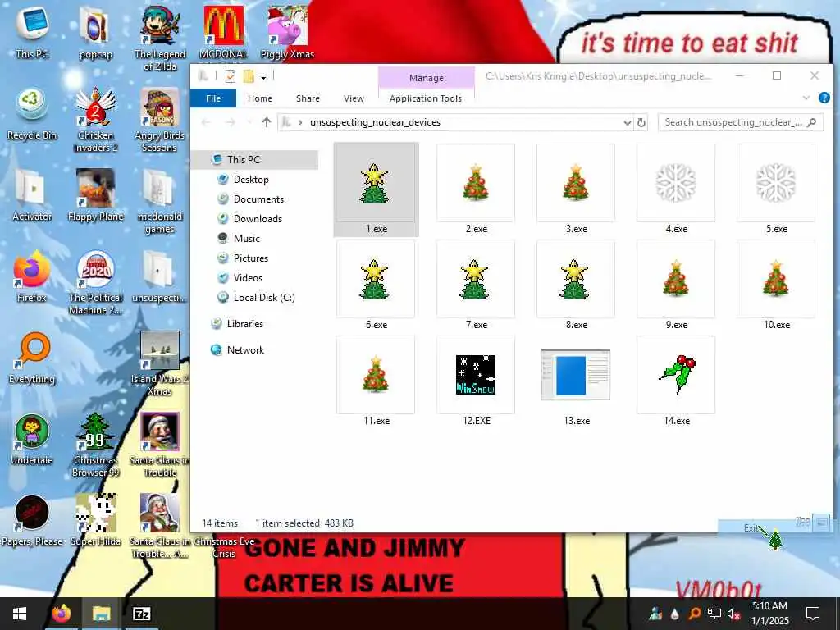Switch to large icons view button
The image size is (840, 630).
tap(821, 523)
